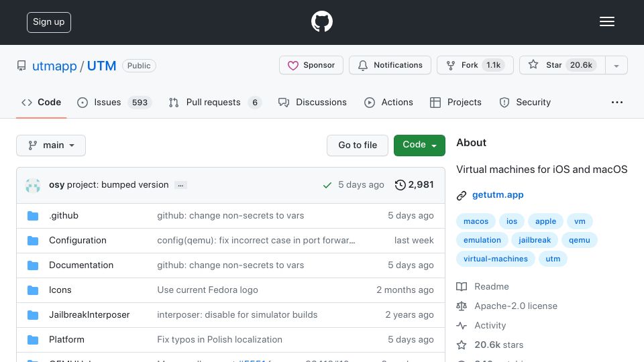Image resolution: width=644 pixels, height=362 pixels.
Task: Click the Documentation folder icon
Action: point(33,265)
